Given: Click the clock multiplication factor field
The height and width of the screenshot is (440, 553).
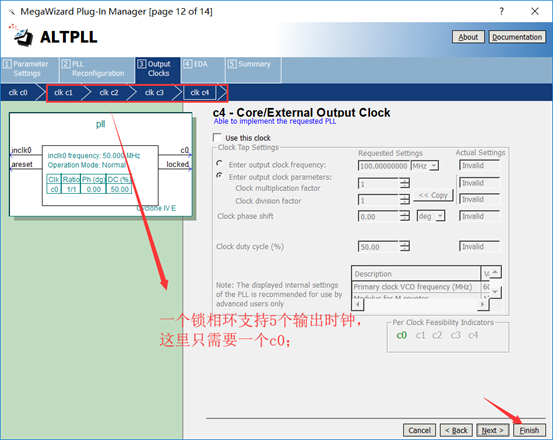Looking at the screenshot, I should 378,183.
